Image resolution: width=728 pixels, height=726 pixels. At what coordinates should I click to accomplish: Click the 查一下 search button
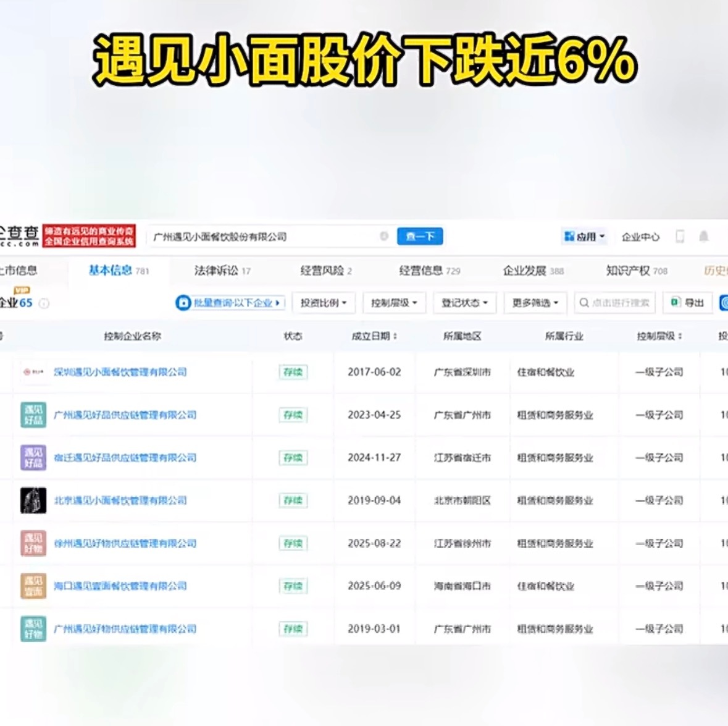click(x=420, y=237)
